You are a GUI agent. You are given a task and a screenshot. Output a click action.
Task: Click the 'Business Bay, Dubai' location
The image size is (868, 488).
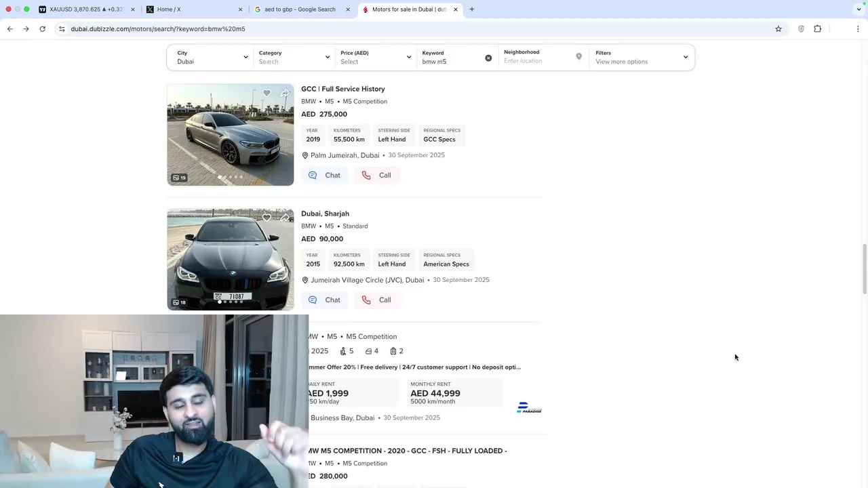[342, 418]
